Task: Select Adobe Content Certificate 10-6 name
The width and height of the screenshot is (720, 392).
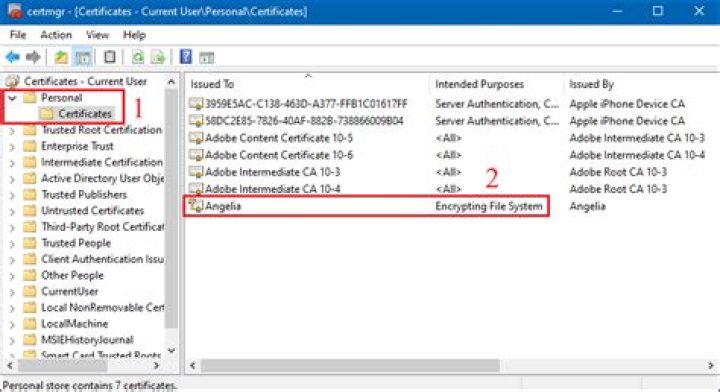Action: [279, 155]
